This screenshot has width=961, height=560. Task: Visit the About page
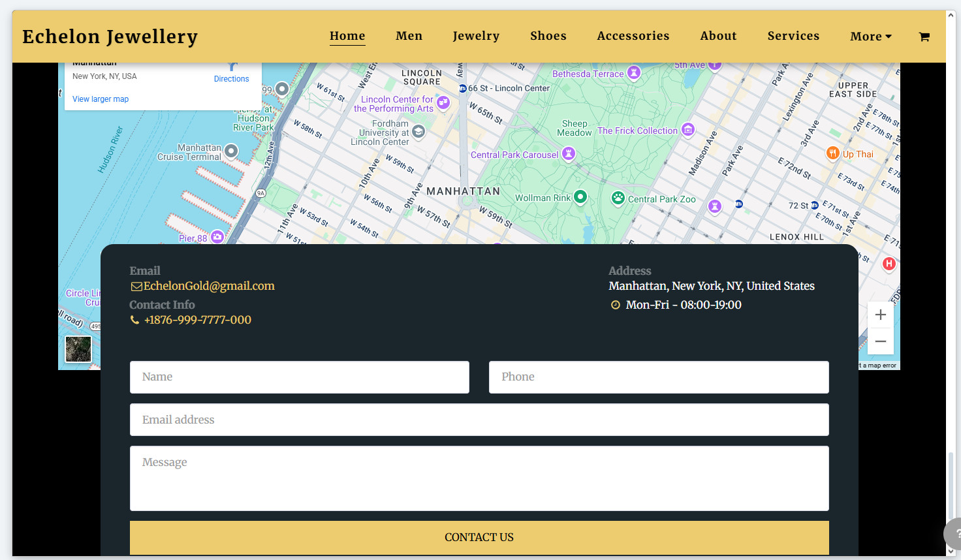719,36
